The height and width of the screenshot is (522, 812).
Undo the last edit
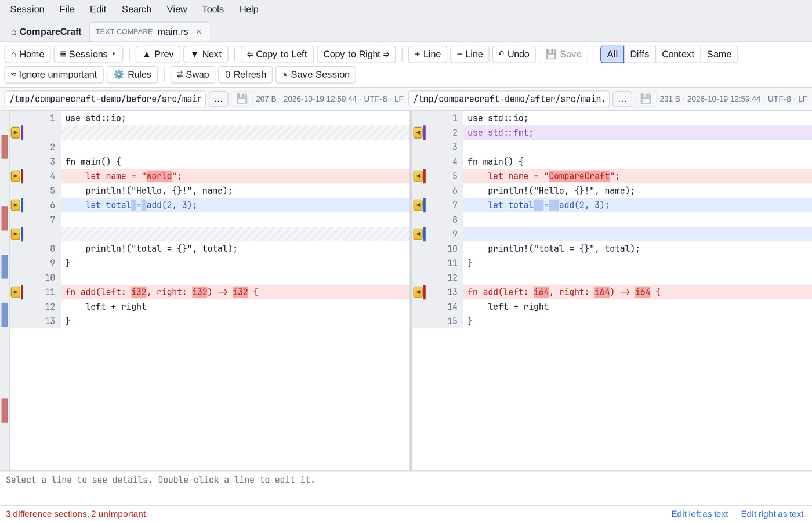[x=514, y=54]
